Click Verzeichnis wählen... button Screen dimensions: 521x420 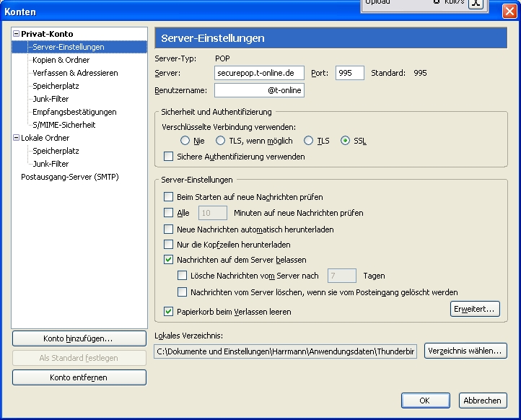point(465,351)
